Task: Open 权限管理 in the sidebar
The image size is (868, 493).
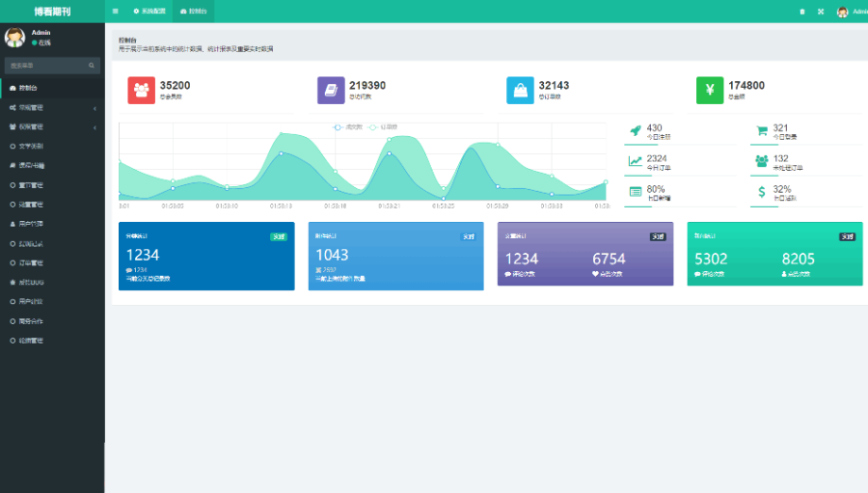Action: pos(52,126)
